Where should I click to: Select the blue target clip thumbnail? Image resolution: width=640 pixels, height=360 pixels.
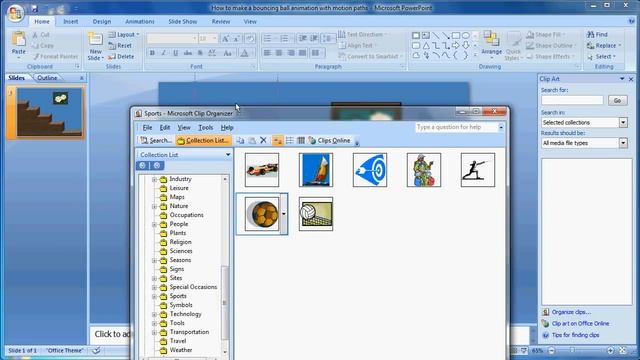coord(370,170)
